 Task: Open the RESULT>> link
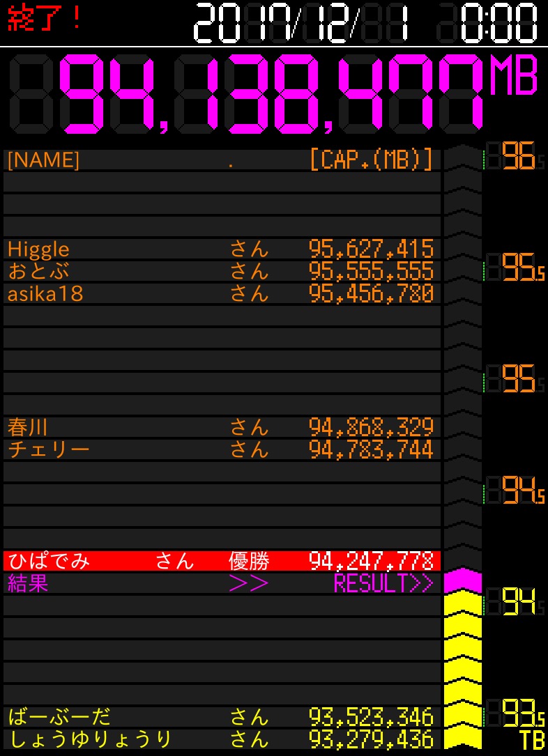[x=383, y=584]
